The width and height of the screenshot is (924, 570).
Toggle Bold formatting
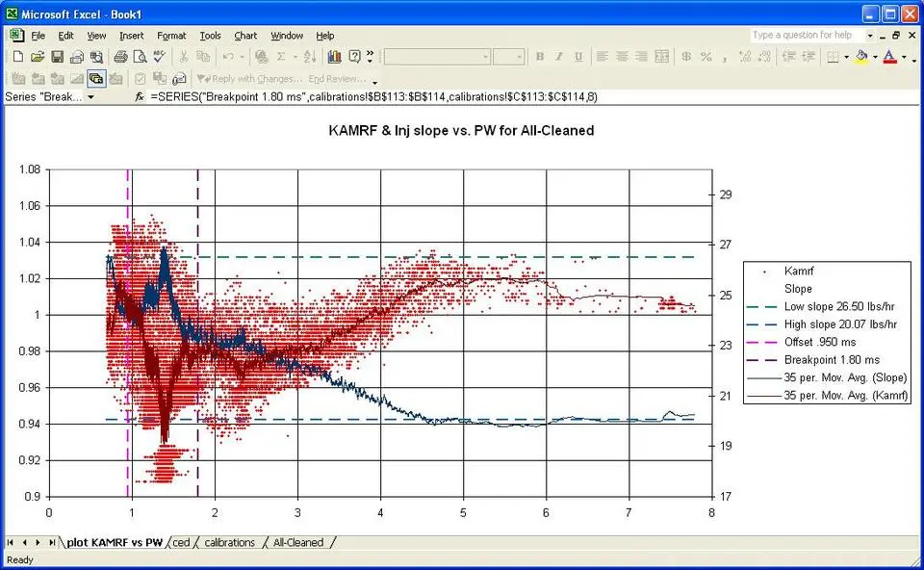coord(540,57)
